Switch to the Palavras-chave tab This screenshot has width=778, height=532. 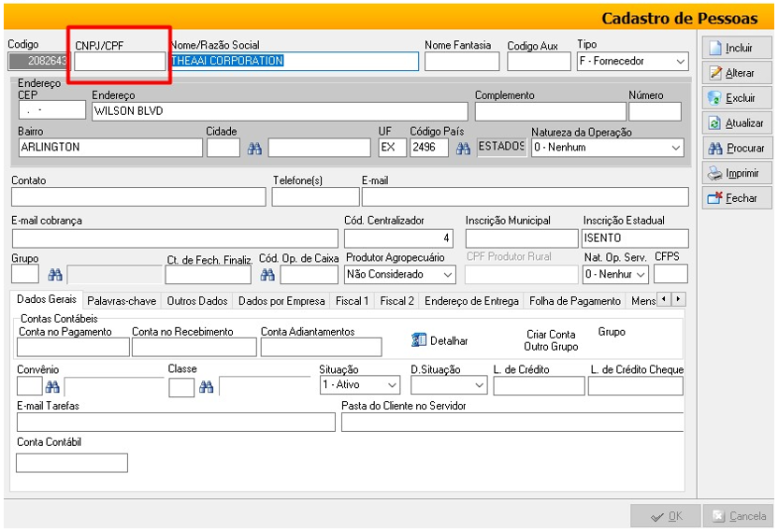(122, 301)
